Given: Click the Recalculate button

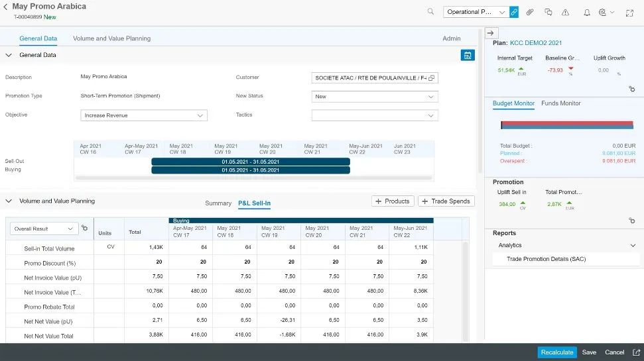Looking at the screenshot, I should coord(556,352).
